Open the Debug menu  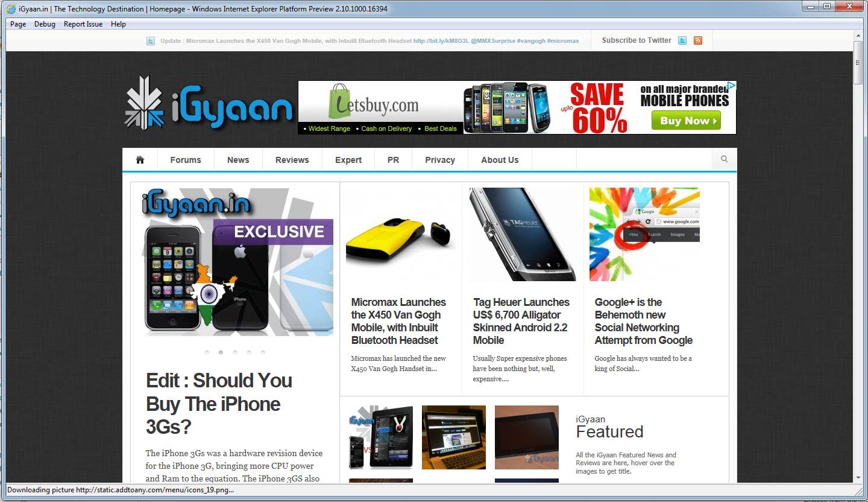click(x=45, y=24)
